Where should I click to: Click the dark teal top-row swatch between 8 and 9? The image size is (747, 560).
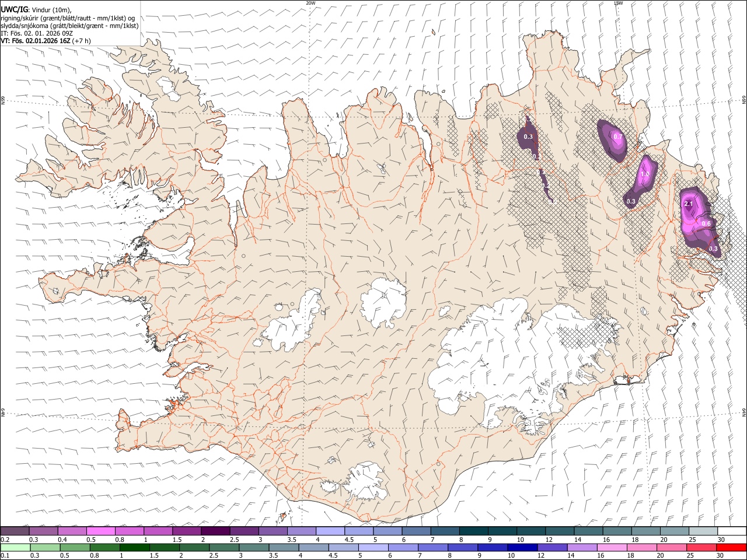point(473,531)
